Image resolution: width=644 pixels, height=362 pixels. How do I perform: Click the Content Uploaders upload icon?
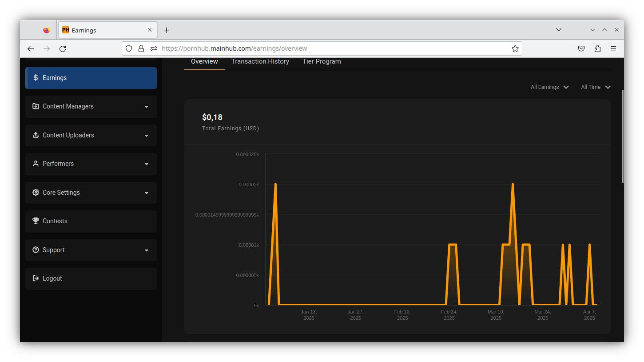click(x=36, y=135)
